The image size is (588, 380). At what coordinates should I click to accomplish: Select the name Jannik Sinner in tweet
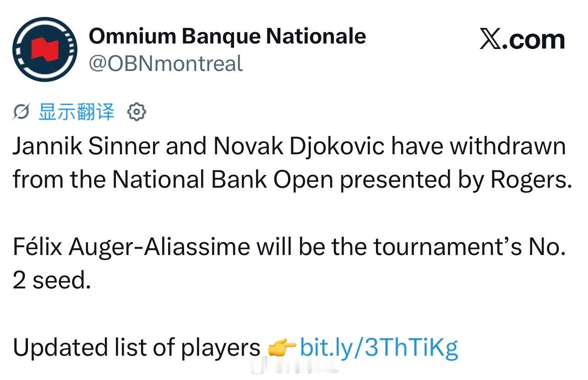(x=86, y=147)
